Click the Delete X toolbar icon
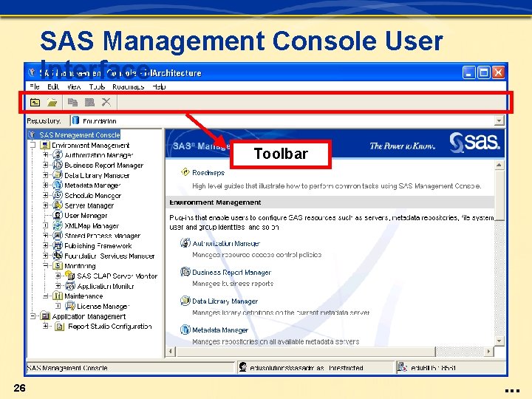This screenshot has height=399, width=532. (x=106, y=102)
